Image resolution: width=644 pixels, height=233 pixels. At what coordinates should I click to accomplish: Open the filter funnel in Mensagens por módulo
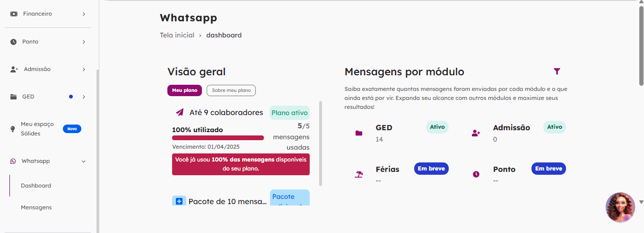[557, 72]
